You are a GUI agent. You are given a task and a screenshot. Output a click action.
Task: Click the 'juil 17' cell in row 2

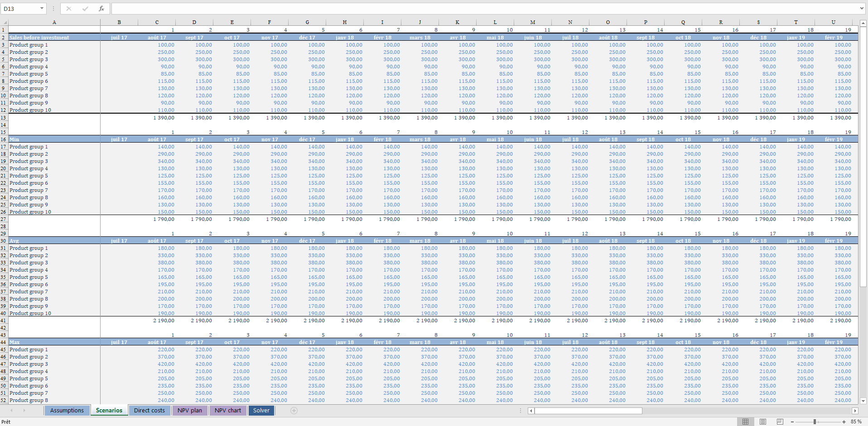click(119, 38)
